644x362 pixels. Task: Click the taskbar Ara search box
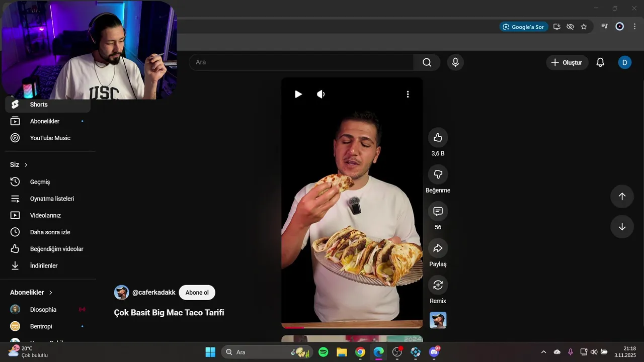[267, 352]
